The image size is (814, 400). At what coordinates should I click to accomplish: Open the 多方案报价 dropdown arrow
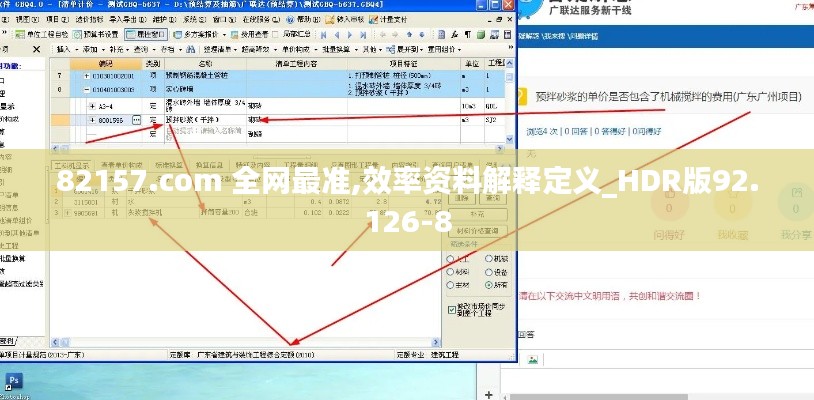(224, 35)
